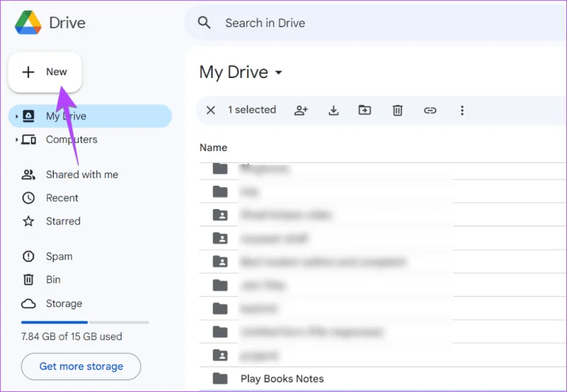Expand the Computers tree arrow
Viewport: 567px width, 392px height.
(x=16, y=140)
